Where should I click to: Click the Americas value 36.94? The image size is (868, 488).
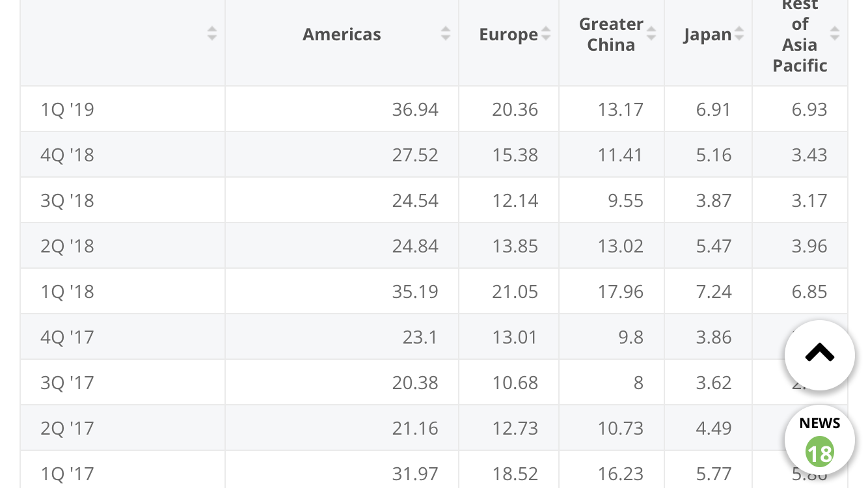tap(415, 109)
